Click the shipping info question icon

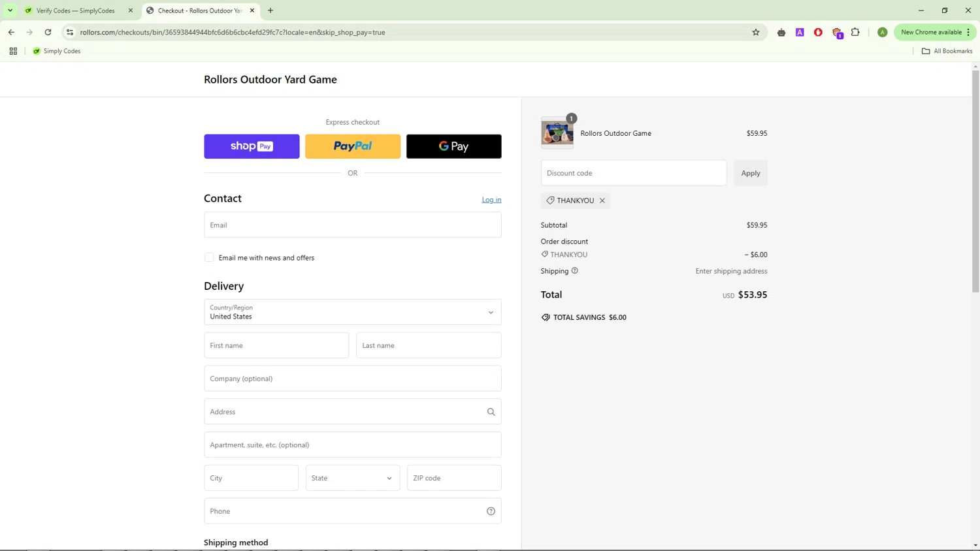[575, 271]
